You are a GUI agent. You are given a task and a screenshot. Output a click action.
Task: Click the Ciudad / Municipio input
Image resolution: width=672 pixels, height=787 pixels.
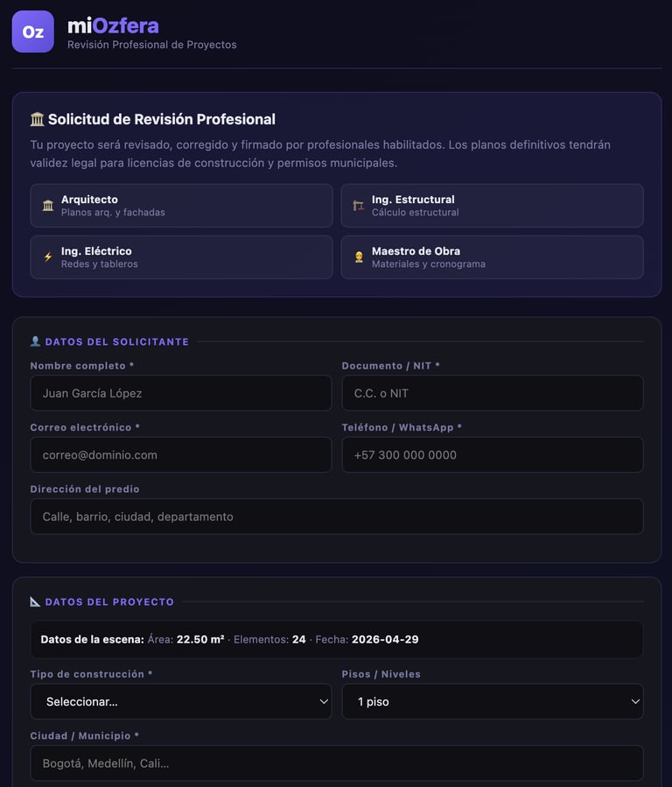coord(336,763)
